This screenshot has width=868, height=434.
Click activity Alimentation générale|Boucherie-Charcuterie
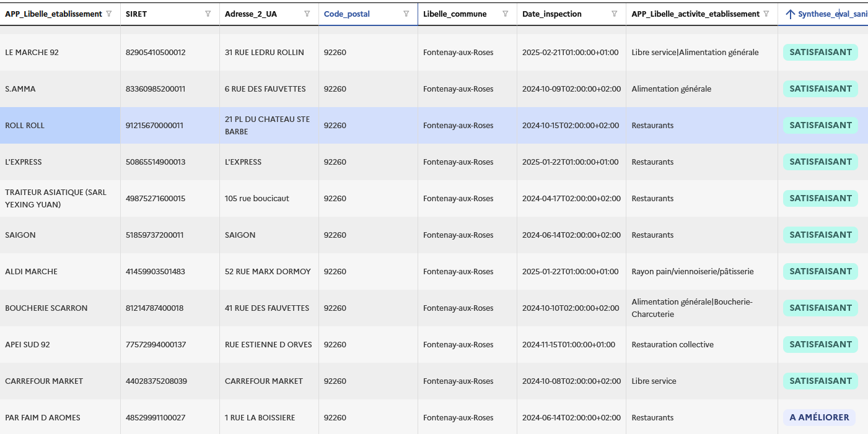coord(692,308)
